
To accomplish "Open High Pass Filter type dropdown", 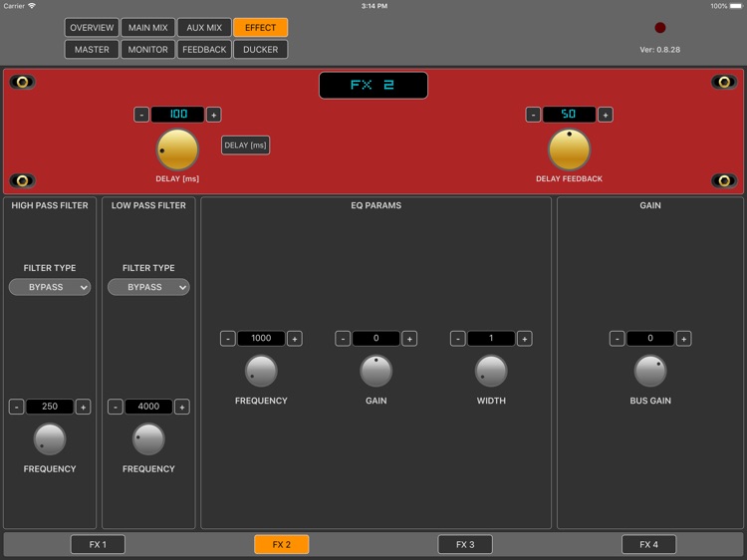I will click(x=50, y=287).
